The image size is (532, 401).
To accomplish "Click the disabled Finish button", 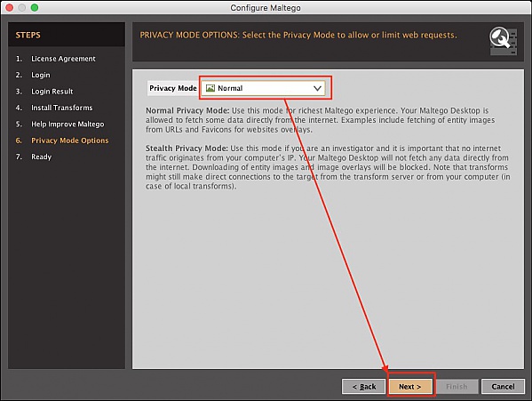I will [x=457, y=387].
